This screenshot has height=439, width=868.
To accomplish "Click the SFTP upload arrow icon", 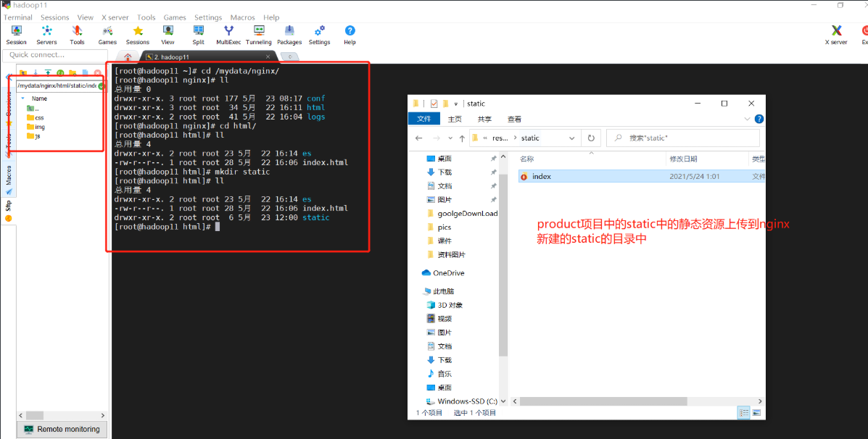I will [48, 72].
